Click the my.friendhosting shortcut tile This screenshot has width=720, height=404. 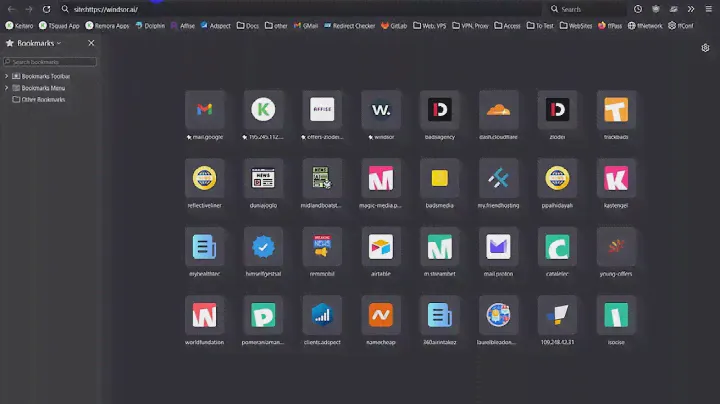tap(497, 178)
